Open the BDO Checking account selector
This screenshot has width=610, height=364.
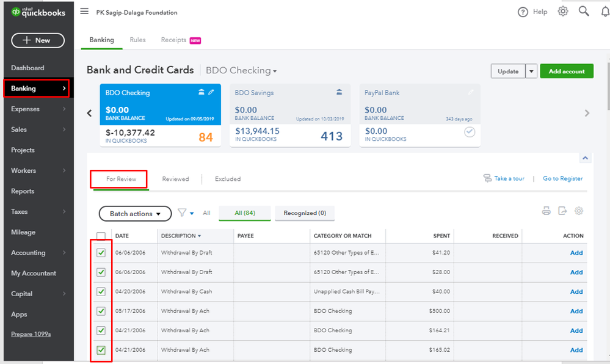241,71
